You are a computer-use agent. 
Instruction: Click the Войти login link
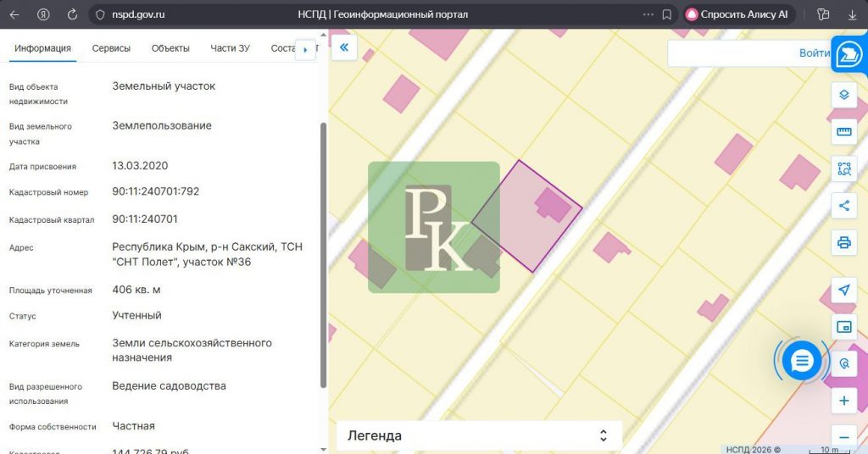point(814,53)
